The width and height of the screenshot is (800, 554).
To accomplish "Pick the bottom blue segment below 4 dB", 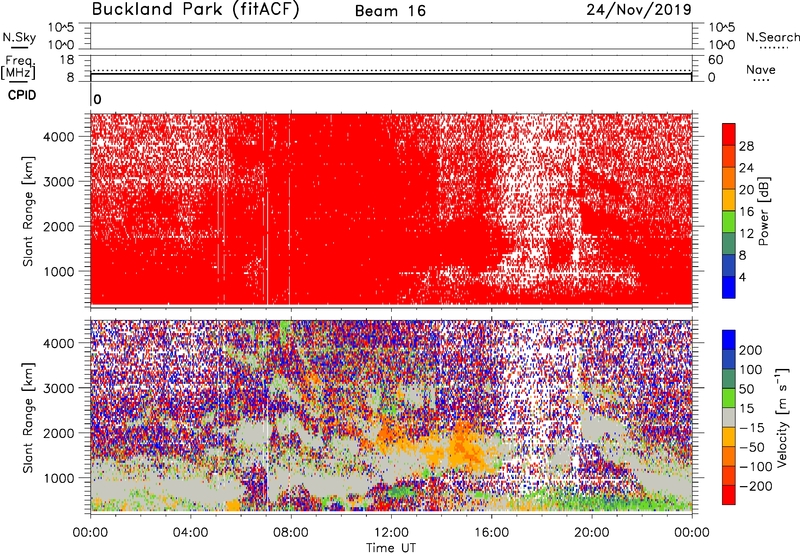I will [x=729, y=287].
